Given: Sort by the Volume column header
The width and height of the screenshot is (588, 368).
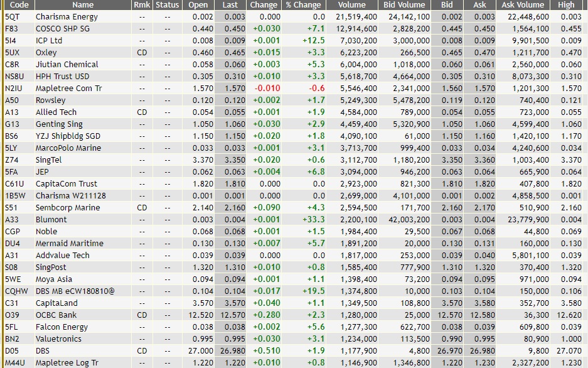Looking at the screenshot, I should [352, 5].
